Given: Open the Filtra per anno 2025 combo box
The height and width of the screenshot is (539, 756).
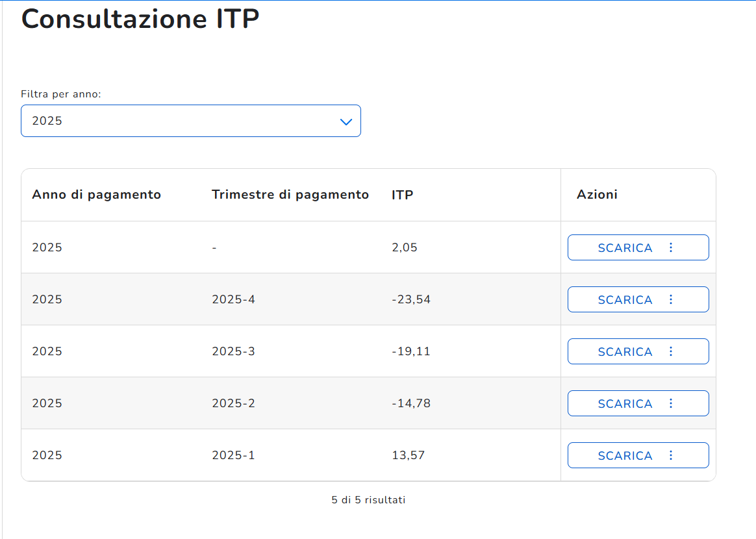Looking at the screenshot, I should 191,121.
